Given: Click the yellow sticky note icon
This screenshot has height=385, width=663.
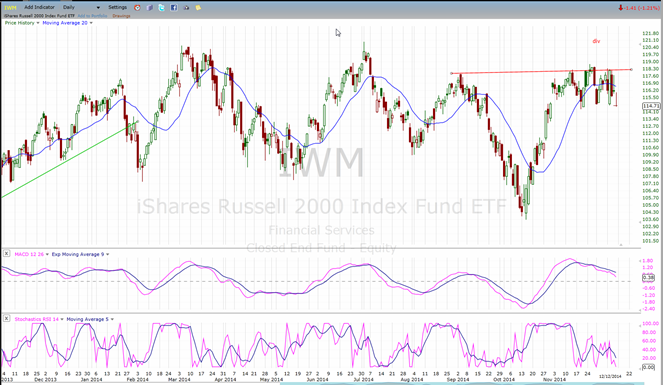Looking at the screenshot, I should [198, 8].
